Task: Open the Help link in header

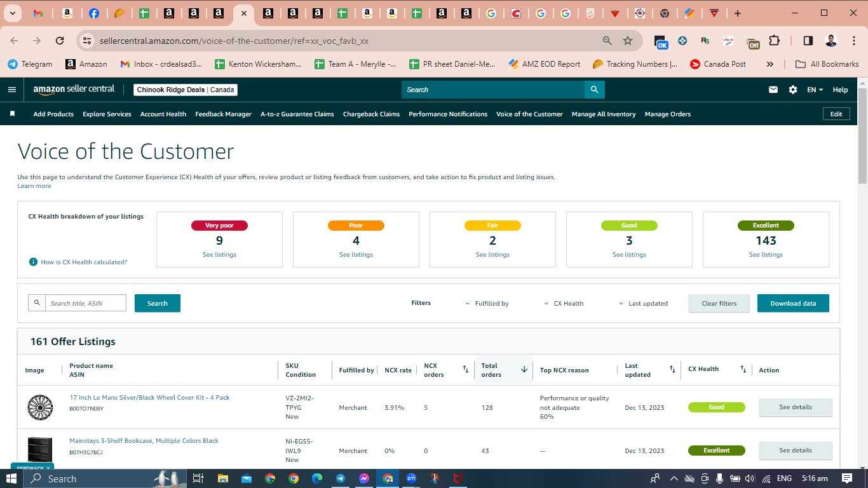Action: coord(840,90)
